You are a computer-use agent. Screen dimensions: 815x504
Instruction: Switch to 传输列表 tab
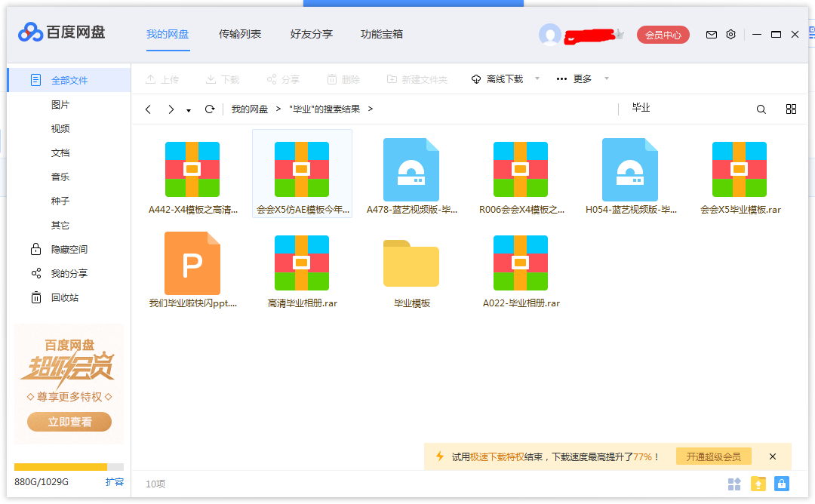(240, 34)
